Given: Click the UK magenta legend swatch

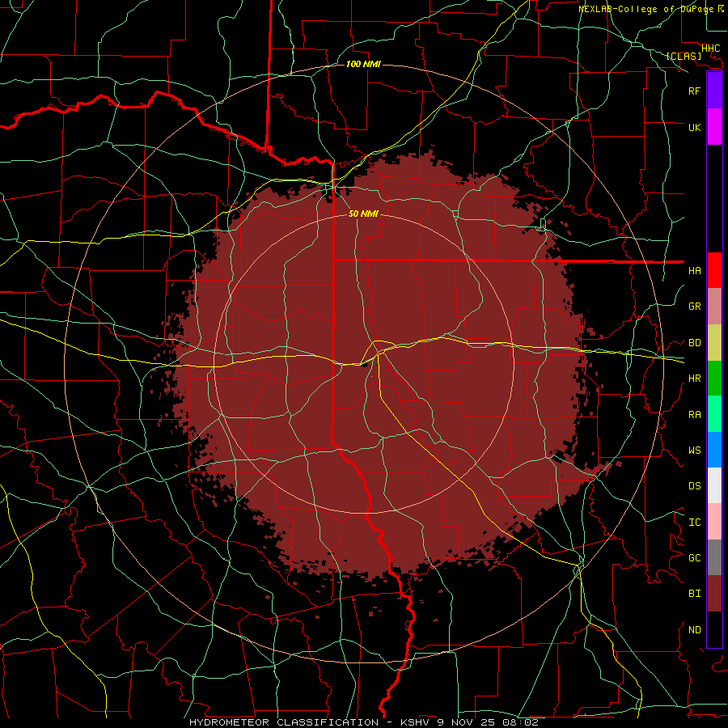Looking at the screenshot, I should pyautogui.click(x=714, y=127).
